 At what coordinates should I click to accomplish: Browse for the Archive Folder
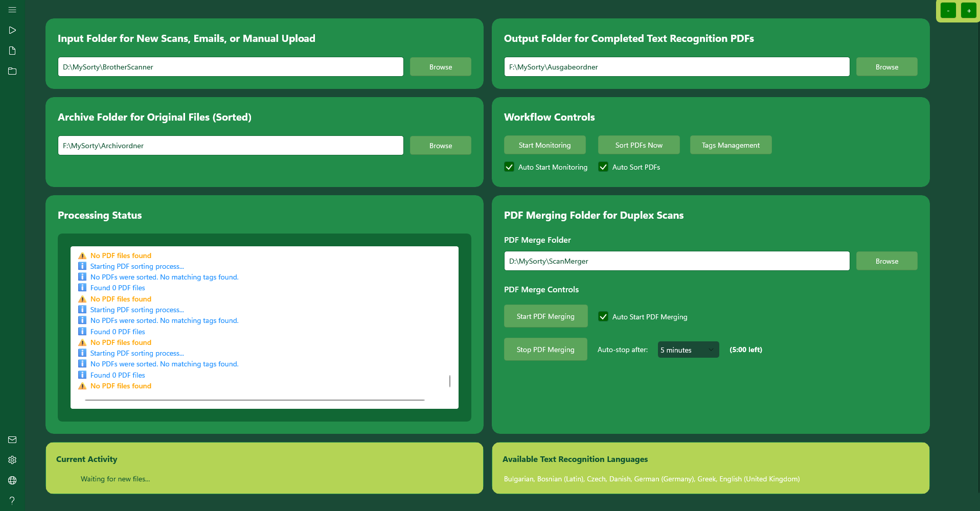(440, 145)
